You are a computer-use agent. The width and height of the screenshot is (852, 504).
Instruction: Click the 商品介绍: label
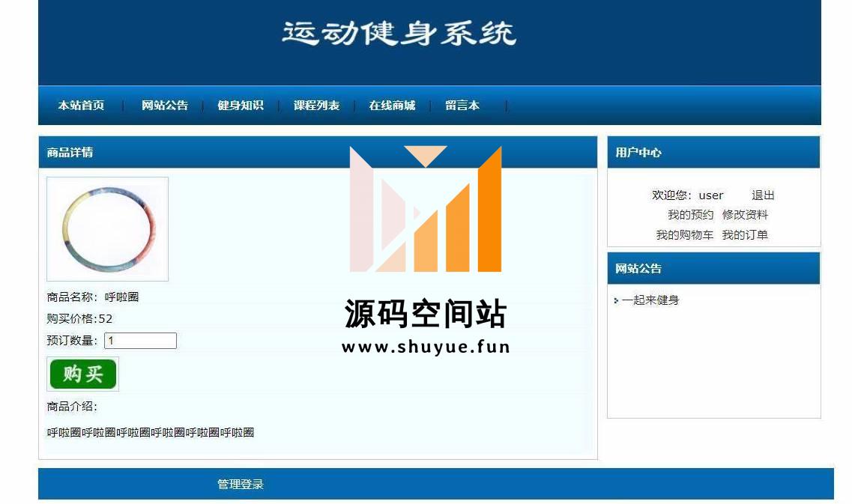click(72, 406)
